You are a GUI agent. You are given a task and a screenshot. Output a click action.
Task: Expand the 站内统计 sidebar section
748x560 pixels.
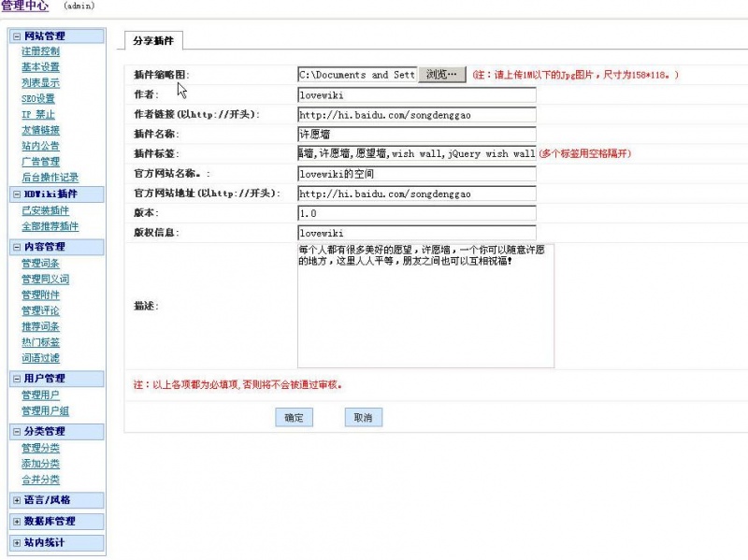pos(17,542)
